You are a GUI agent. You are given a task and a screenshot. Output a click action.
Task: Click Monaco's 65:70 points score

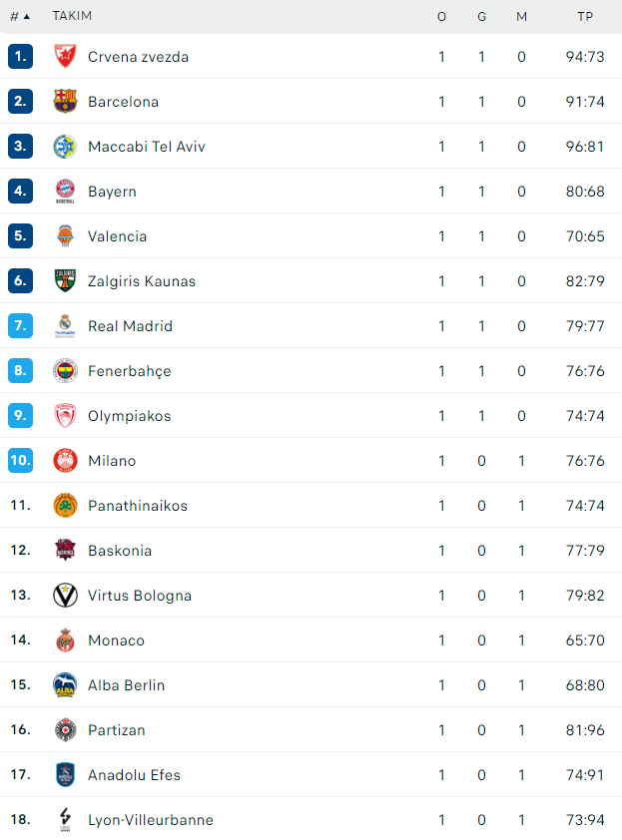(585, 640)
